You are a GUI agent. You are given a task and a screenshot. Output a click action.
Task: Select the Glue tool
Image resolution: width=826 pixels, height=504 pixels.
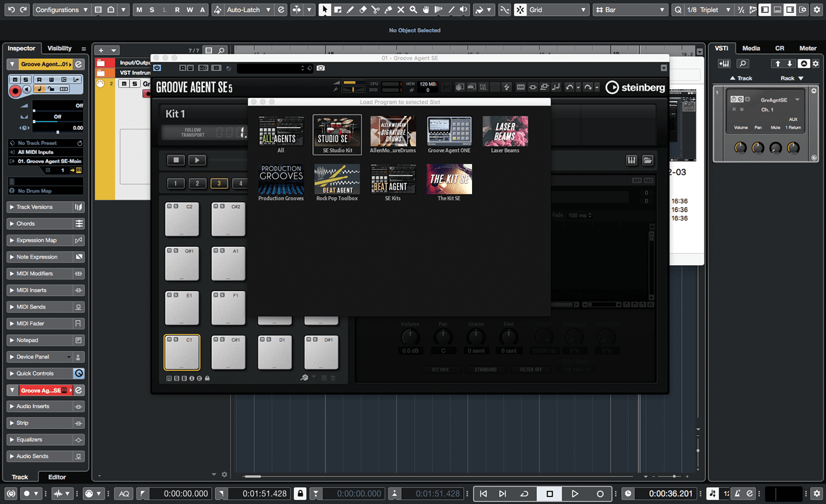tap(388, 10)
